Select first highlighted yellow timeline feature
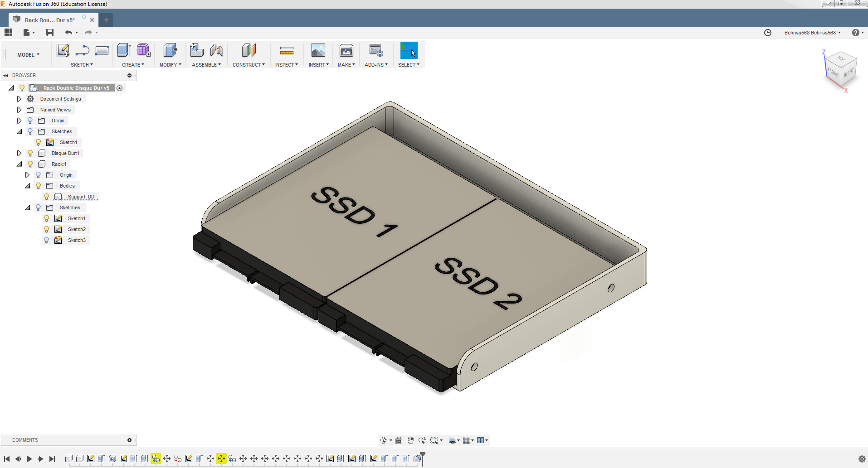 coord(156,459)
